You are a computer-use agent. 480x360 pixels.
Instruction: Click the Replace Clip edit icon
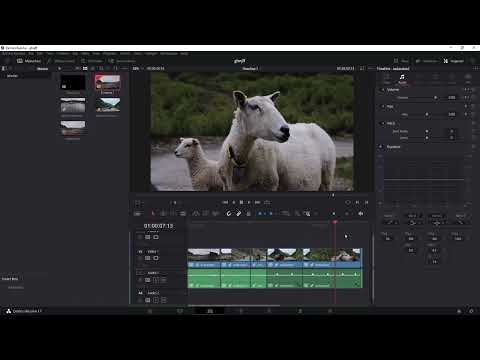click(216, 213)
